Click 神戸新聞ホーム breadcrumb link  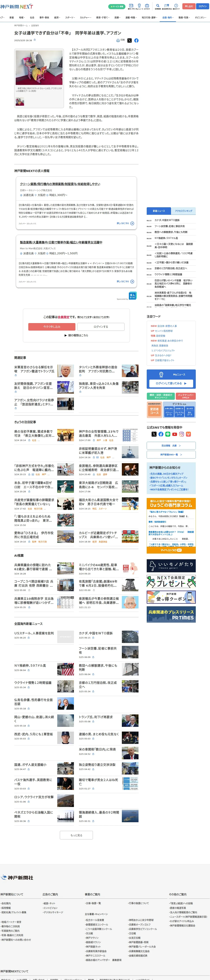click(21, 25)
